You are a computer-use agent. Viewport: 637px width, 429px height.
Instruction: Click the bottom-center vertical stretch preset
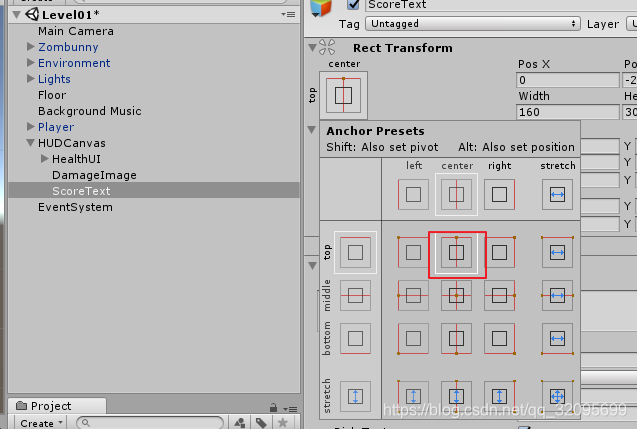[x=457, y=396]
